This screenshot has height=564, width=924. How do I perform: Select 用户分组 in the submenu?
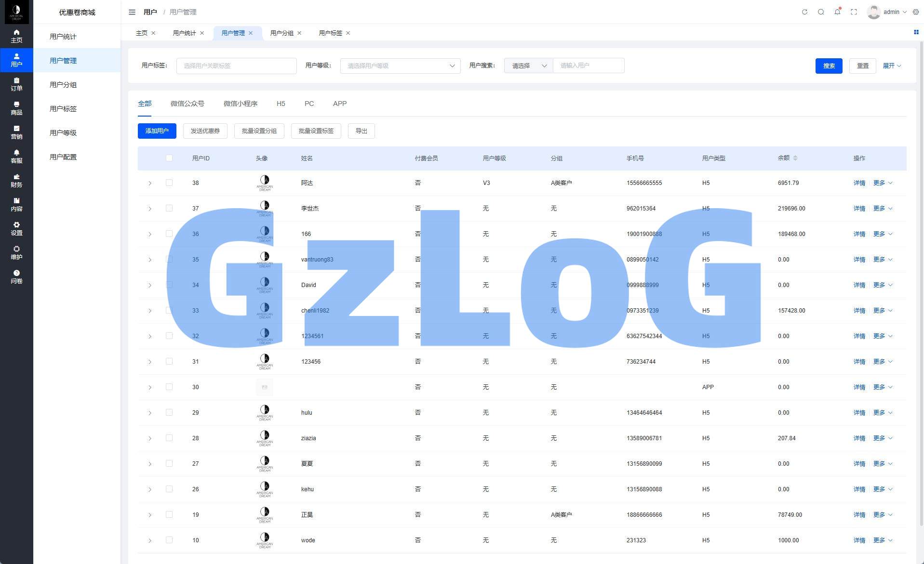63,85
